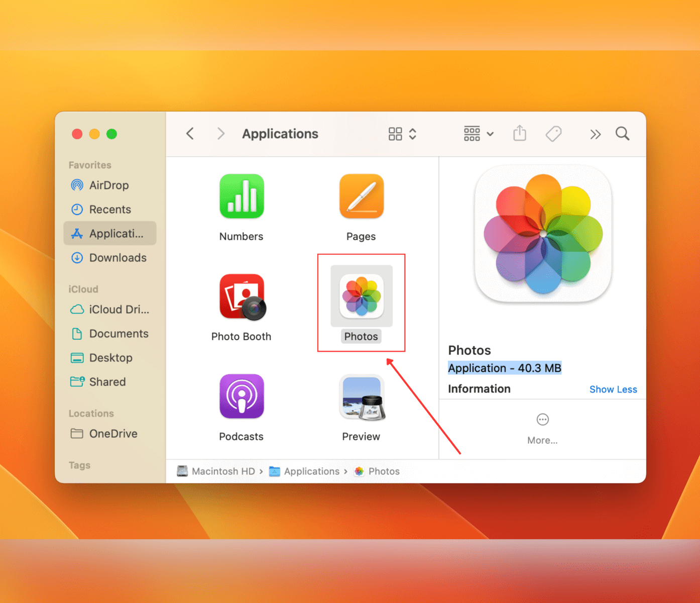Select the Podcasts app icon
The image size is (700, 603).
[242, 396]
